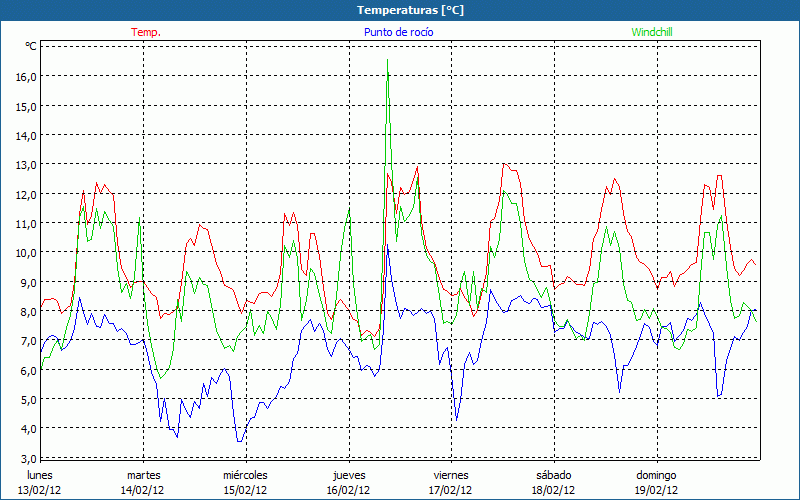Select the jueves day label

(348, 475)
